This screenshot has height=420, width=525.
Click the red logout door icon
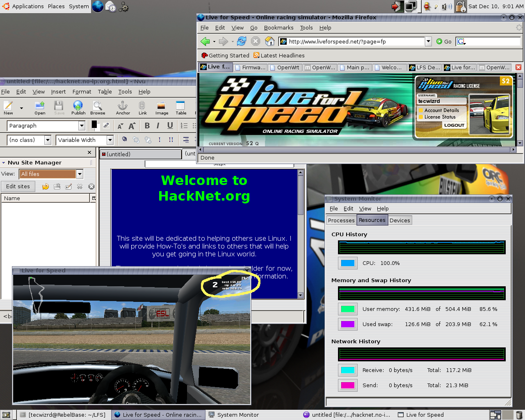point(397,7)
